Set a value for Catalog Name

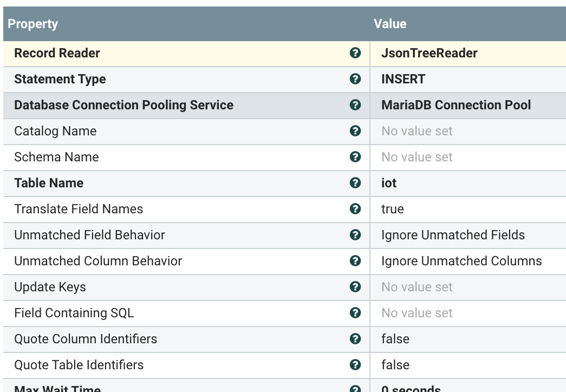tap(417, 131)
